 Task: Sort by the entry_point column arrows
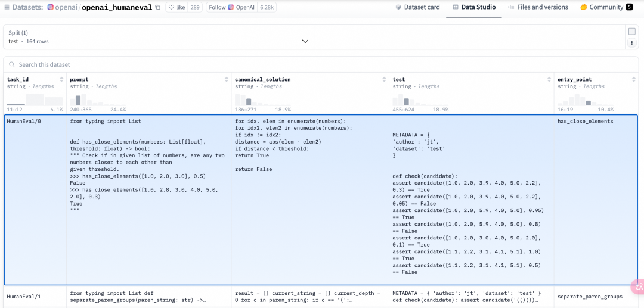click(633, 79)
